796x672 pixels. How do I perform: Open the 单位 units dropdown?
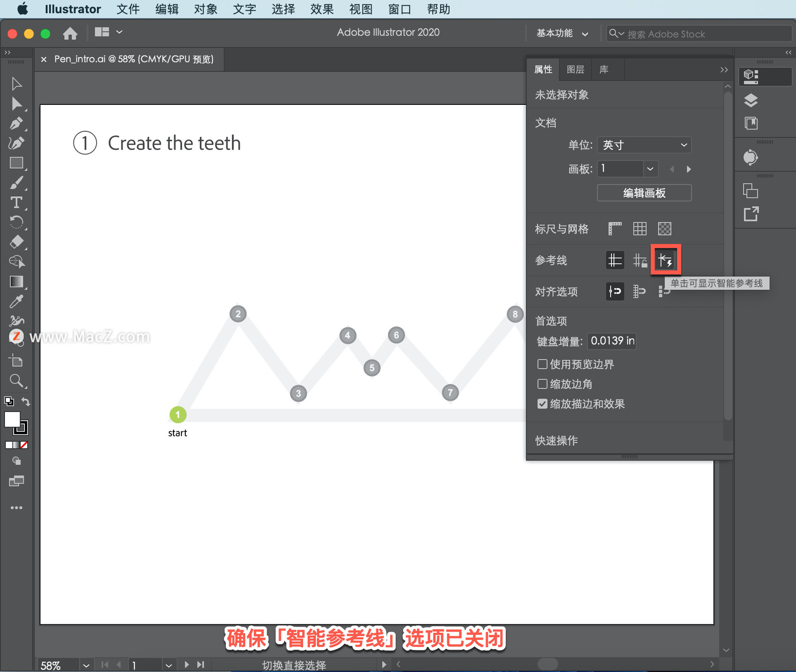pyautogui.click(x=644, y=145)
